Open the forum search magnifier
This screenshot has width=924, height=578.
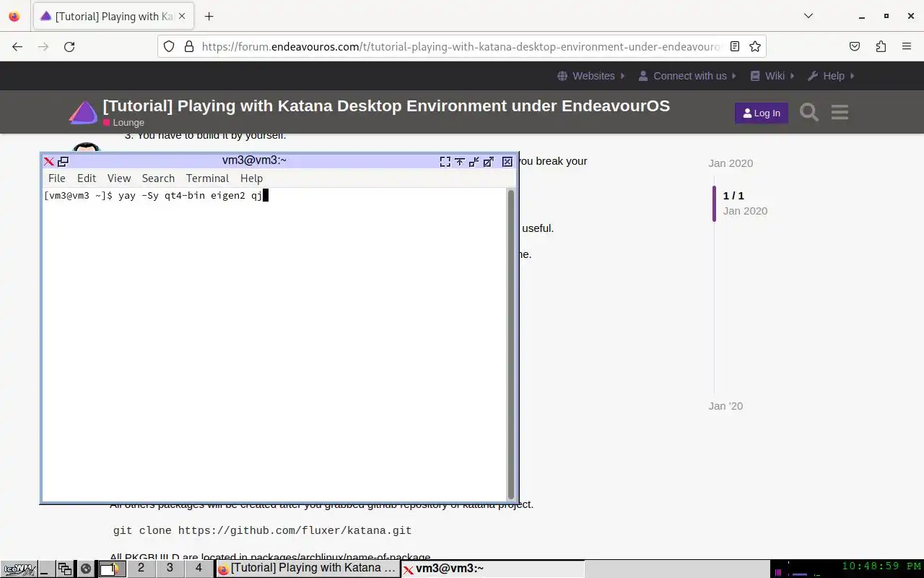[809, 113]
